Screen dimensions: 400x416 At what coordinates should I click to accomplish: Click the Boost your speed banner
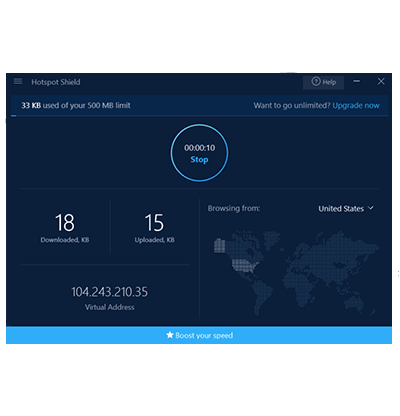pos(199,335)
